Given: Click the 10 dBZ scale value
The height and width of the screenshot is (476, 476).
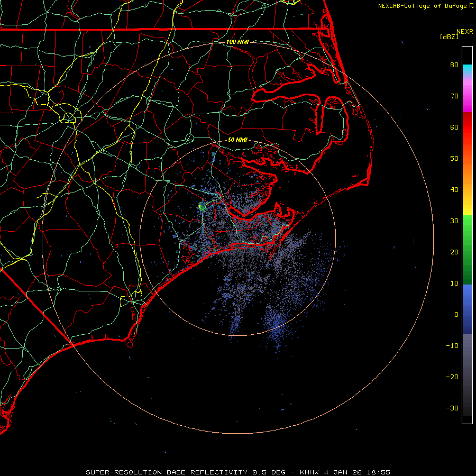Looking at the screenshot, I should pyautogui.click(x=454, y=283).
